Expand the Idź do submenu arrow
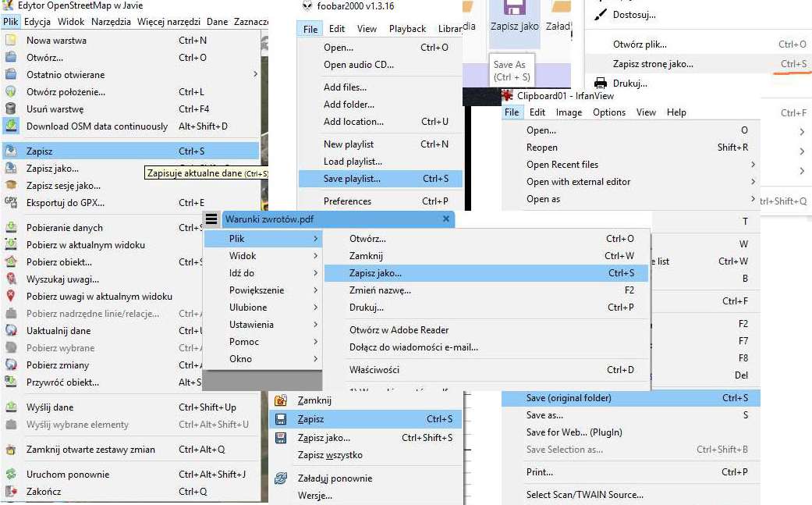The width and height of the screenshot is (812, 505). click(x=316, y=272)
